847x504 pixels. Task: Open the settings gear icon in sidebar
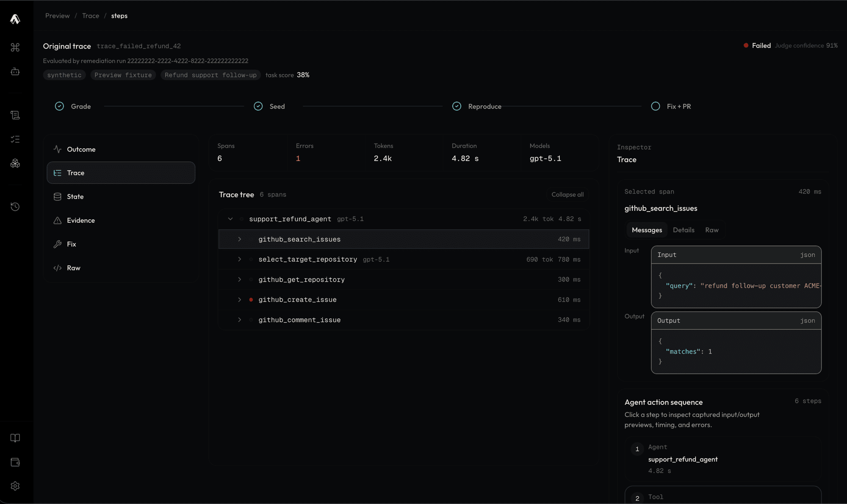(15, 486)
